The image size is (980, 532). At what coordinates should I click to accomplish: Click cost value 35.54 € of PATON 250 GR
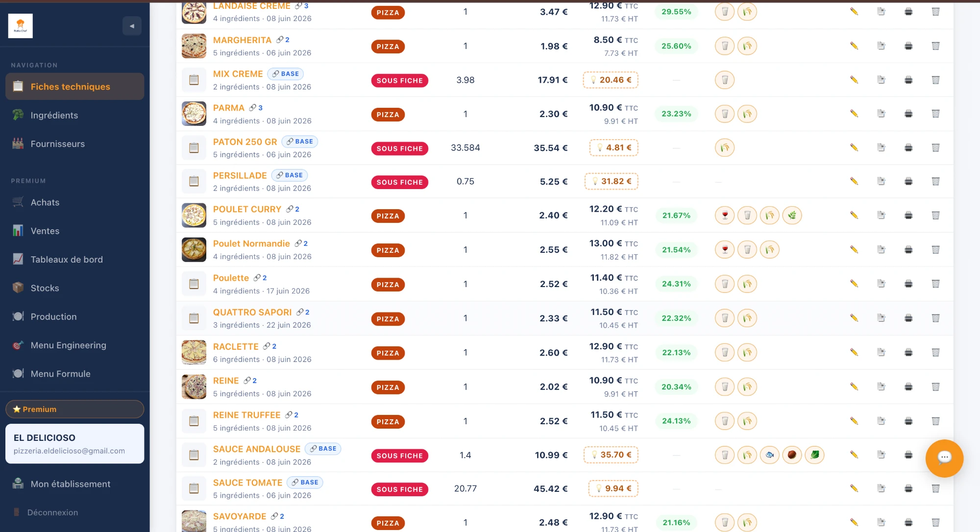550,147
